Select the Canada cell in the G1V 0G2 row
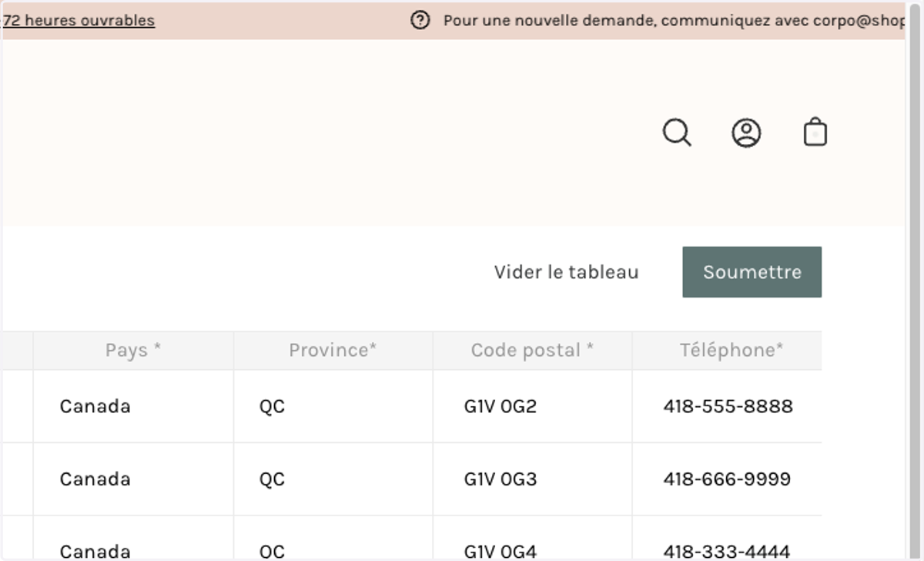 133,406
